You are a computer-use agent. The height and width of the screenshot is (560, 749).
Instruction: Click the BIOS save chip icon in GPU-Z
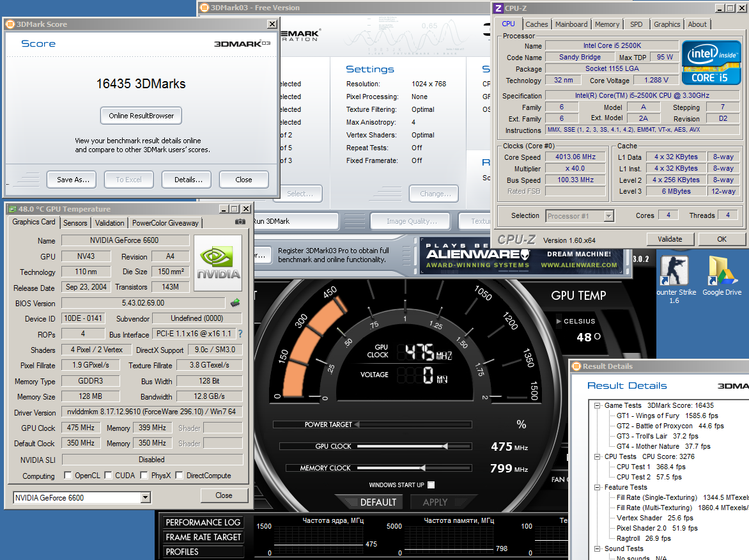click(x=235, y=303)
